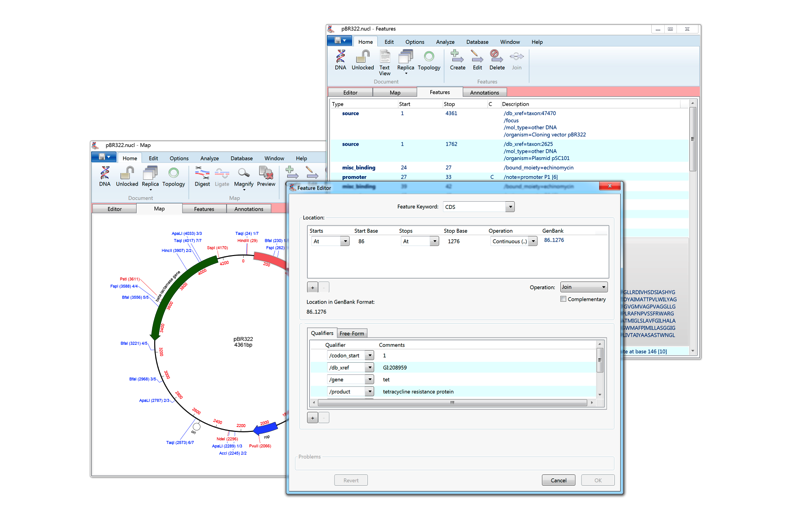Open the Join operation dropdown
Image resolution: width=800 pixels, height=516 pixels.
click(604, 287)
